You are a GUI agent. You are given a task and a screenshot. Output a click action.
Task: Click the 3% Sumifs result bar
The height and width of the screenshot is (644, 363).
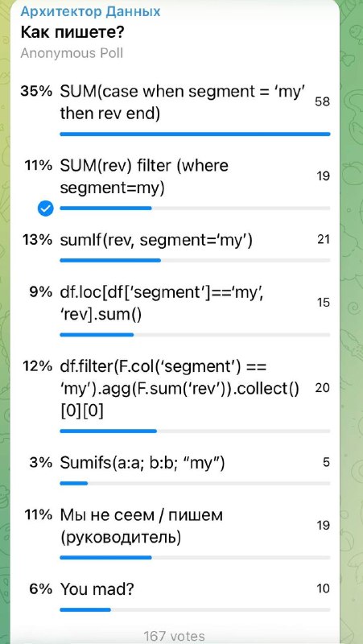pos(74,484)
